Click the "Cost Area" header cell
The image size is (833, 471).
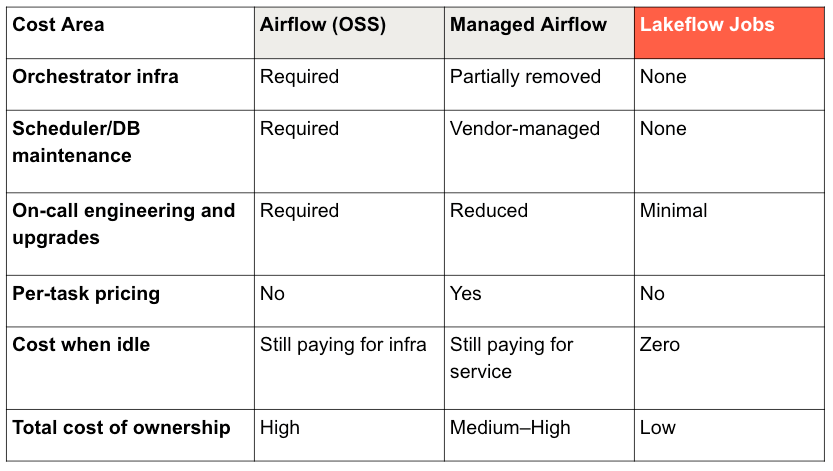click(58, 24)
